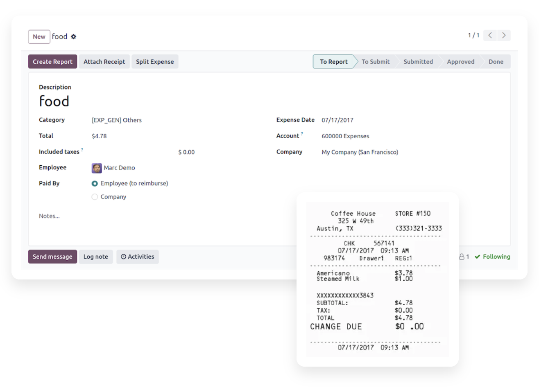Select Employee (to reimburse) radio option

[95, 184]
